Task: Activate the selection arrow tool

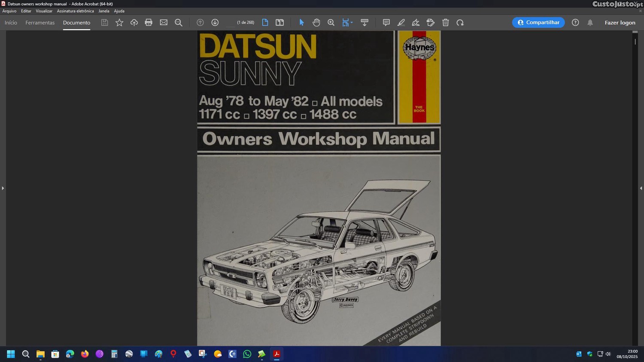Action: (x=301, y=23)
